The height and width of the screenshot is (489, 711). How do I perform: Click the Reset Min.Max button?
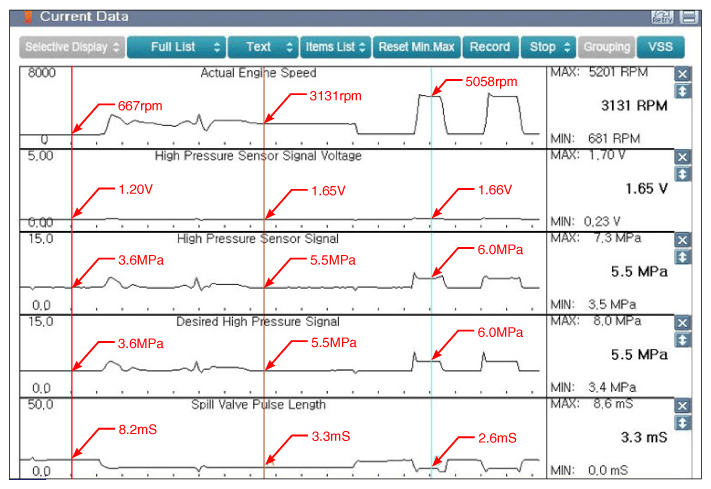(417, 47)
